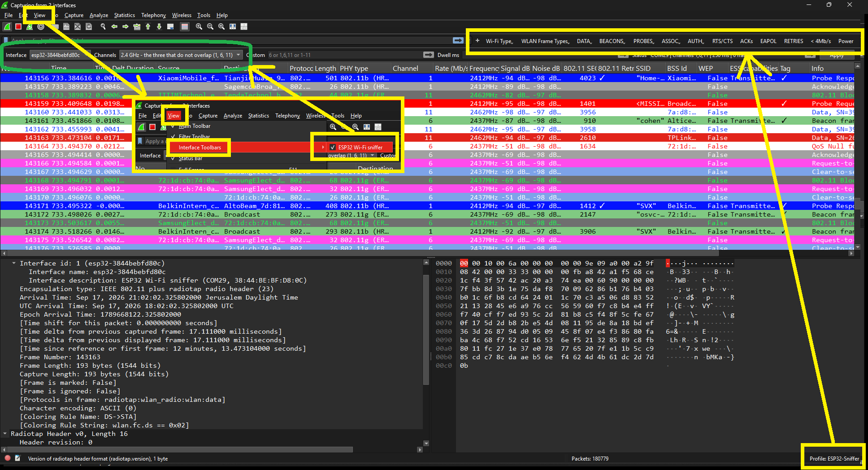Open the Interface selector showing esp32-3844bebfd80c
Viewport: 868px width, 470px height.
point(60,55)
